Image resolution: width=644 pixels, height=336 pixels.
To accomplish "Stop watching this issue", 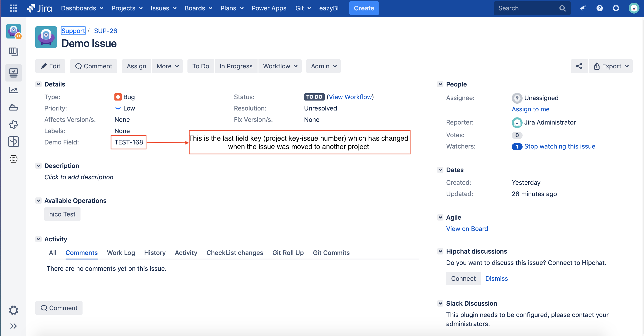I will tap(559, 146).
